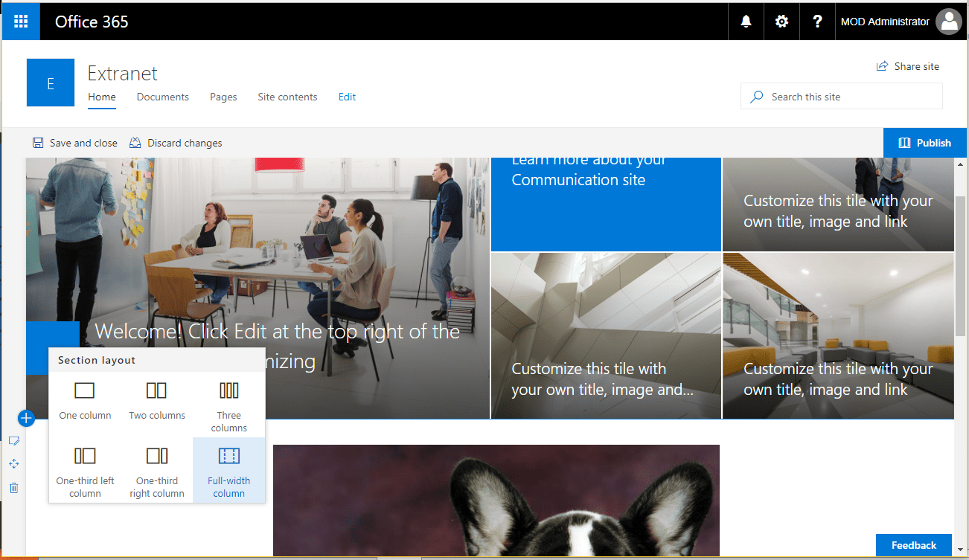
Task: Click the move section icon
Action: [13, 464]
